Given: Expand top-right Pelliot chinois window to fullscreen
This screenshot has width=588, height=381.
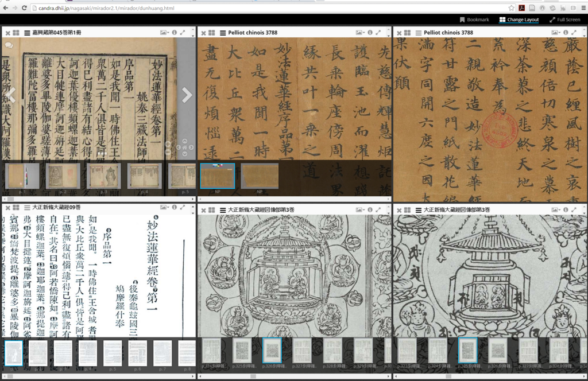Looking at the screenshot, I should click(x=574, y=33).
